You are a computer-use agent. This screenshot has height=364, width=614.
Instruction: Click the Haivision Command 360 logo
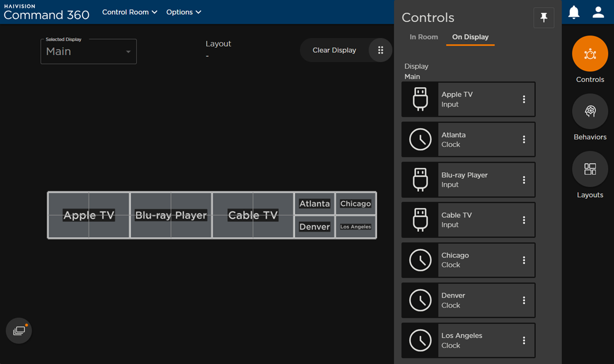46,12
